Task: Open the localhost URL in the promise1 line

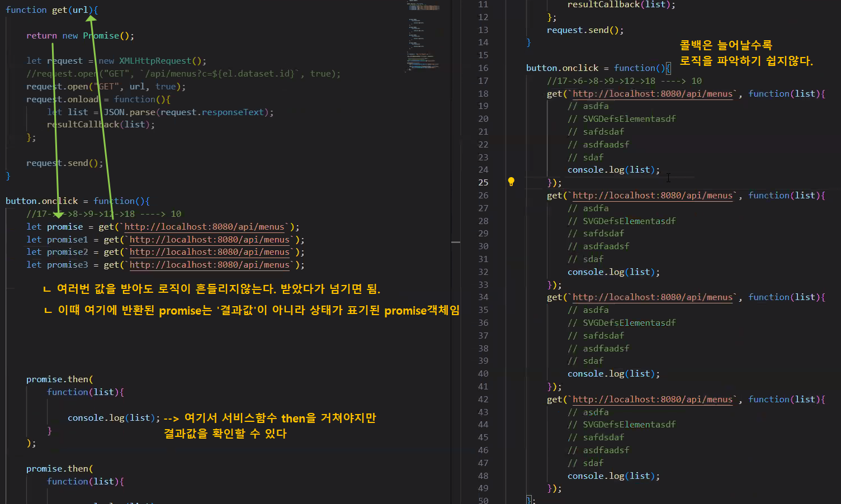Action: pyautogui.click(x=210, y=240)
